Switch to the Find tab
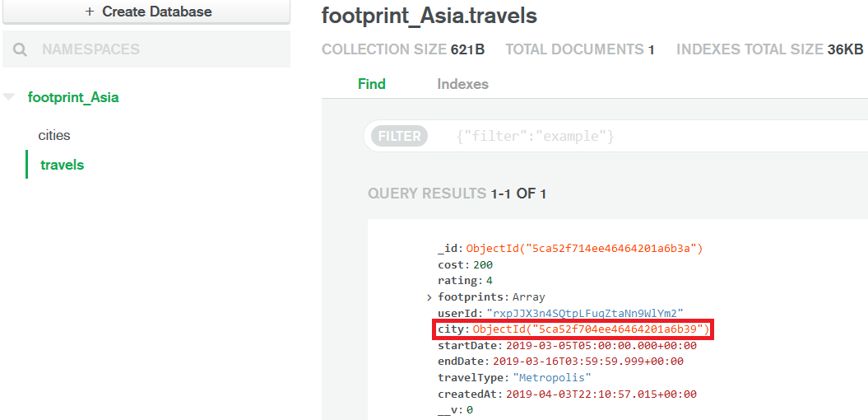 (371, 84)
